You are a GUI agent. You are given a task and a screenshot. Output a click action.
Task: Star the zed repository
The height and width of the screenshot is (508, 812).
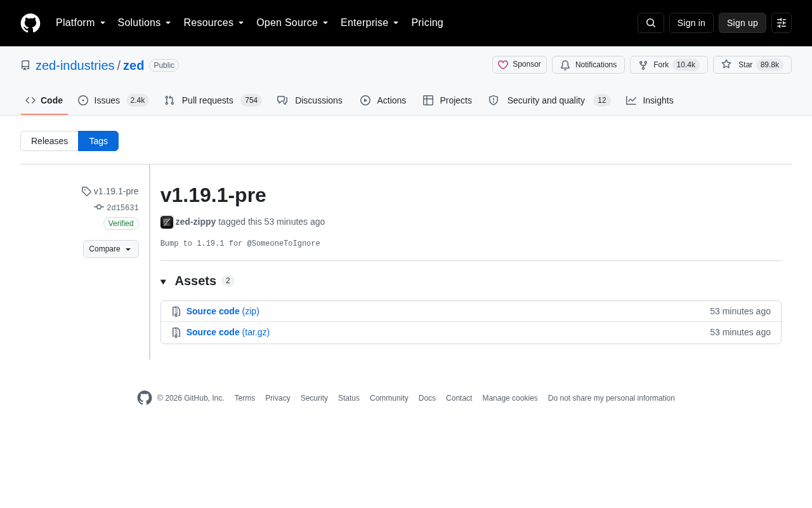pos(752,65)
